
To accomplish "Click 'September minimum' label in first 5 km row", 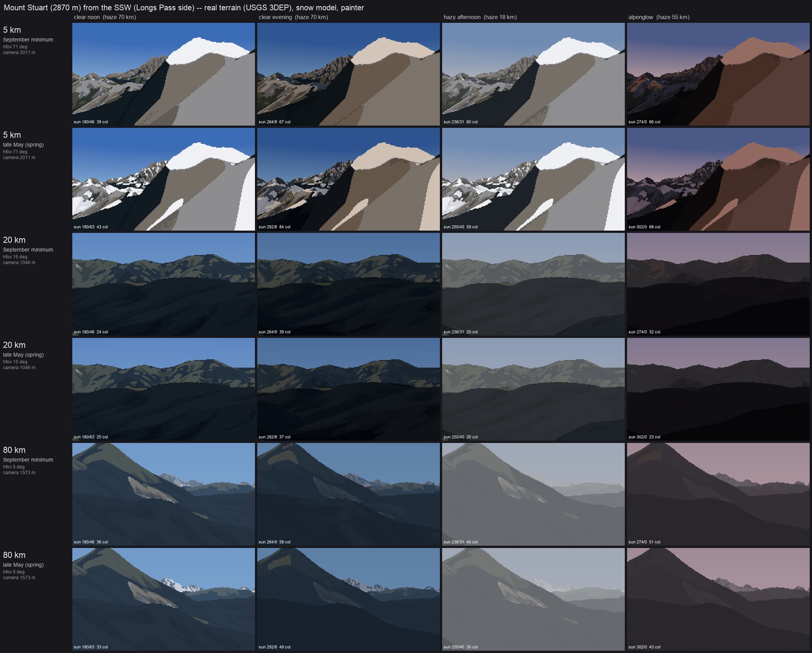I will point(28,40).
